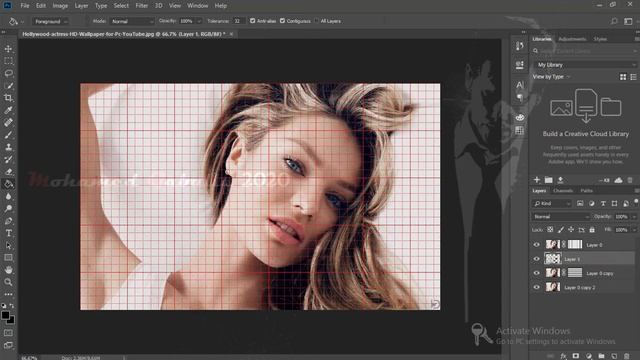Viewport: 640px width, 360px height.
Task: Click the Lock transparent pixels icon
Action: [550, 230]
